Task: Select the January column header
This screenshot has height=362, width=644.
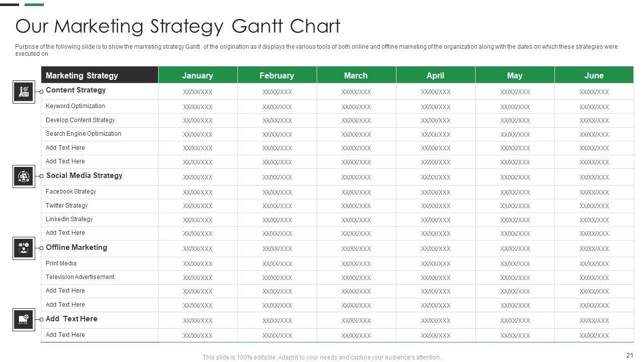Action: coord(197,75)
